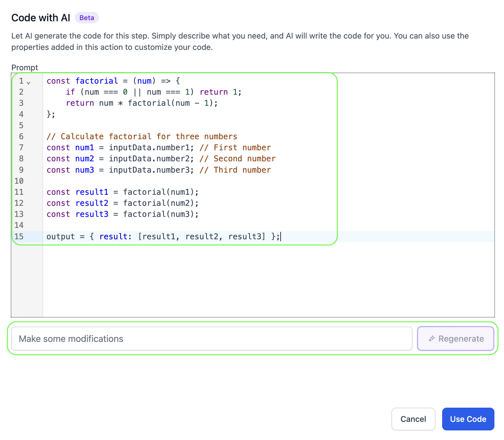Click the Use Code button
504x440 pixels.
pos(468,419)
